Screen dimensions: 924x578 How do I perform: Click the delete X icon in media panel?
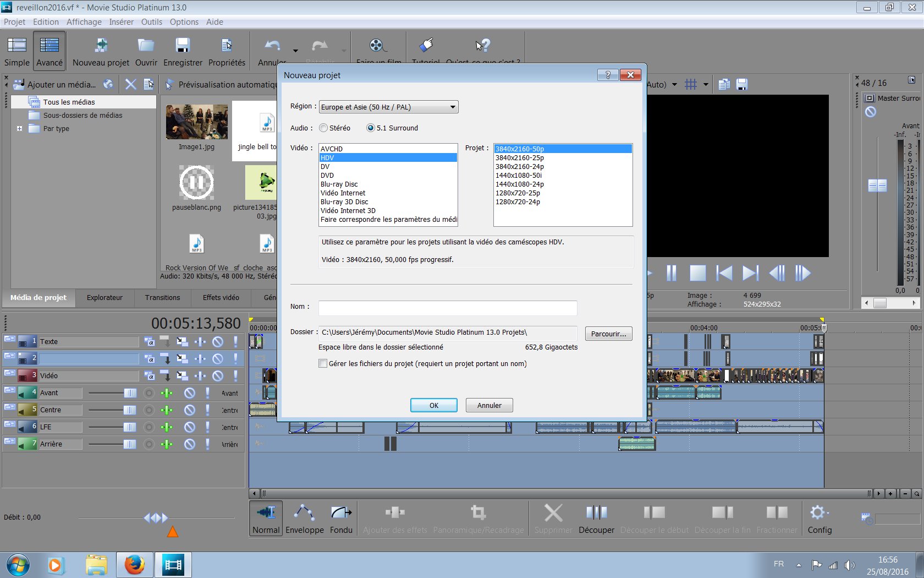coord(130,84)
